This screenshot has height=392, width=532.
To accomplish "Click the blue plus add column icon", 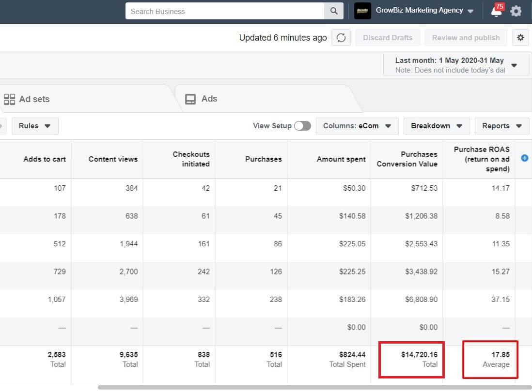I will tap(524, 158).
